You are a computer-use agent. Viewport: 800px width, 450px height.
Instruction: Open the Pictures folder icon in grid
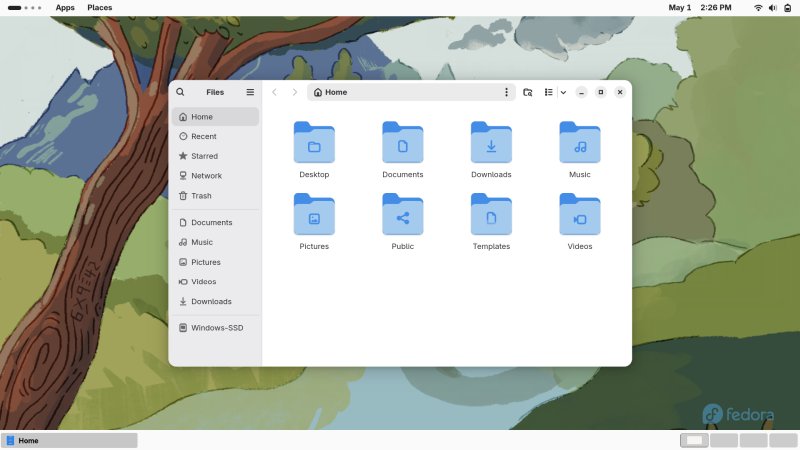(314, 214)
